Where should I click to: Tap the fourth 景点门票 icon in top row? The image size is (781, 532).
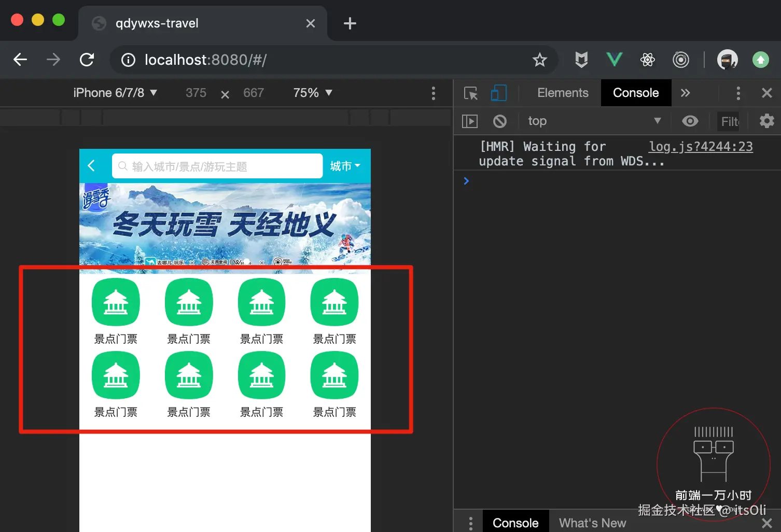coord(334,302)
